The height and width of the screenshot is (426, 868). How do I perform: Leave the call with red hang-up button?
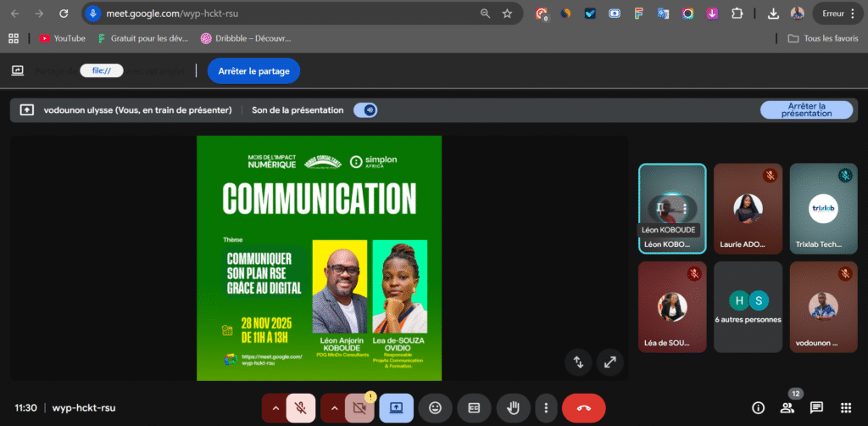click(x=583, y=408)
